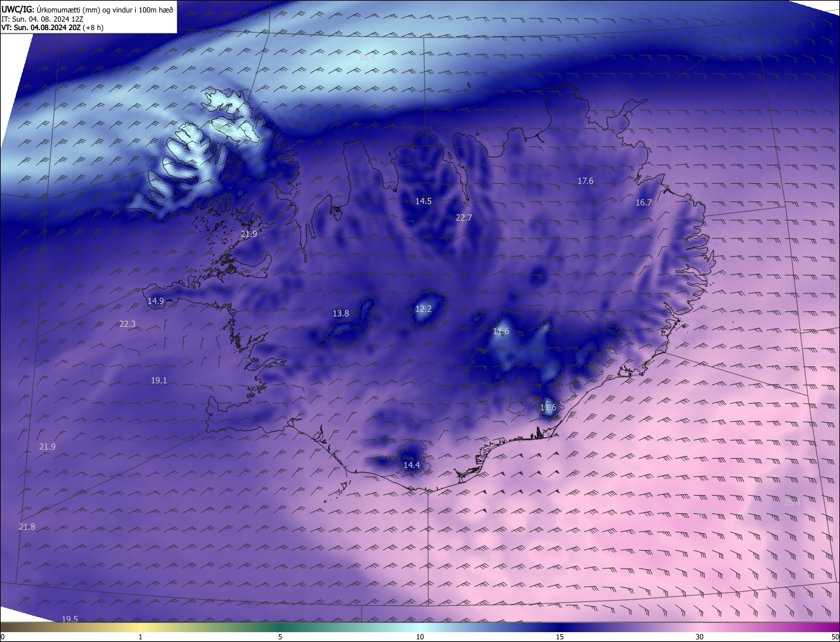Screen dimensions: 840x642
Task: Pick the 14.9 value on the western peninsula
Action: pos(156,301)
